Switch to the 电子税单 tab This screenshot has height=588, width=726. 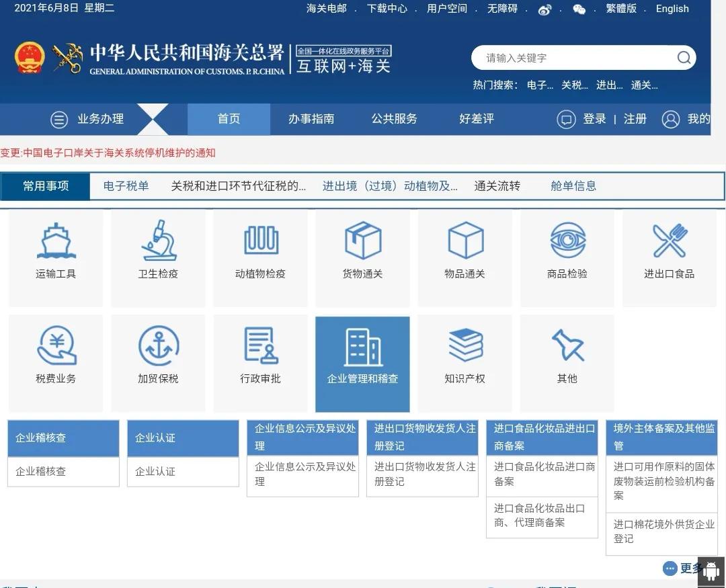(x=126, y=185)
